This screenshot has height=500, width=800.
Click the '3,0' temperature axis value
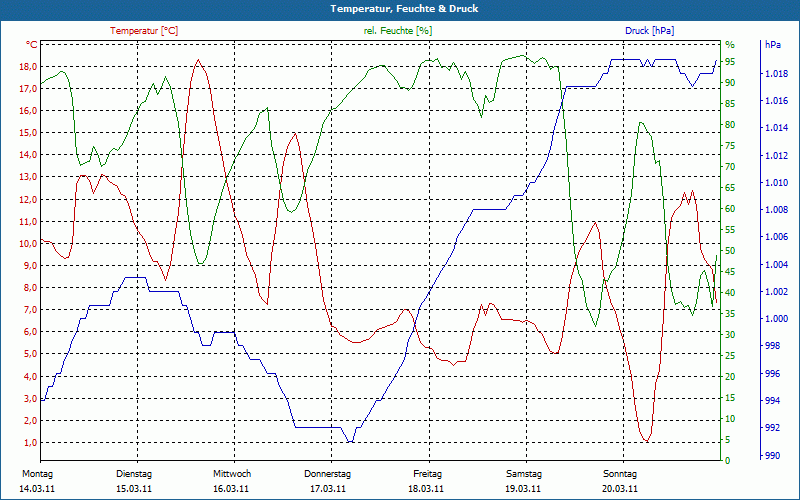[31, 398]
